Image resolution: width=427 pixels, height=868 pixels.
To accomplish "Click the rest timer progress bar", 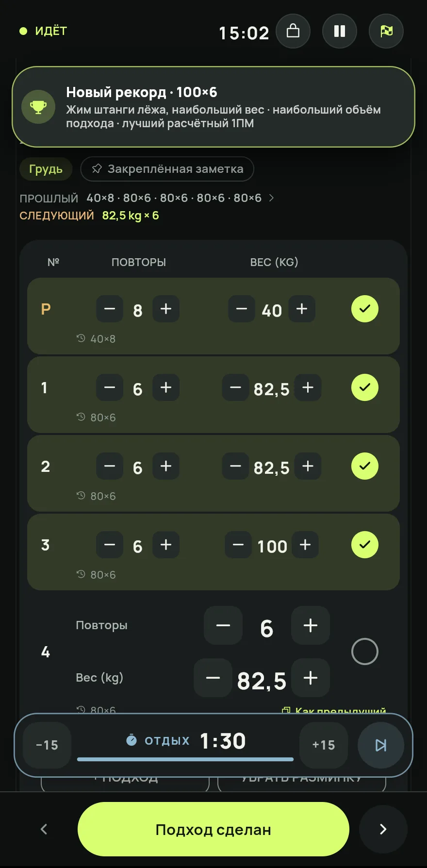I will pos(185,759).
